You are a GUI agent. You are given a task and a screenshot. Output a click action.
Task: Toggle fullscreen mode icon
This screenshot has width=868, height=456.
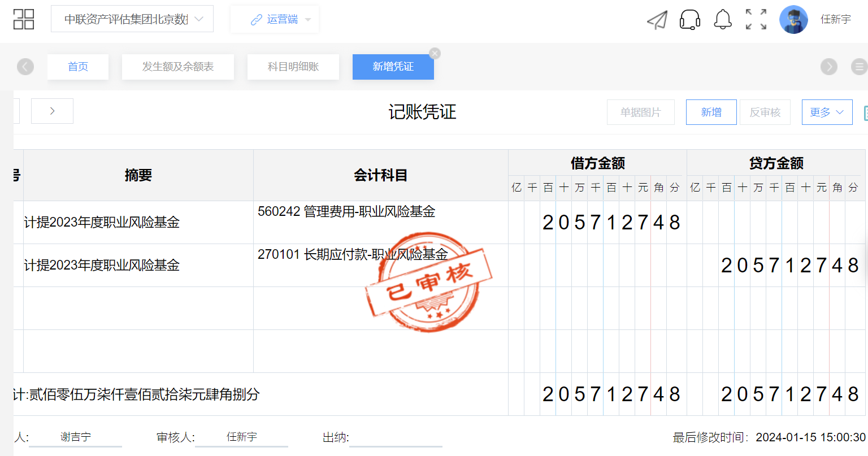click(x=756, y=20)
